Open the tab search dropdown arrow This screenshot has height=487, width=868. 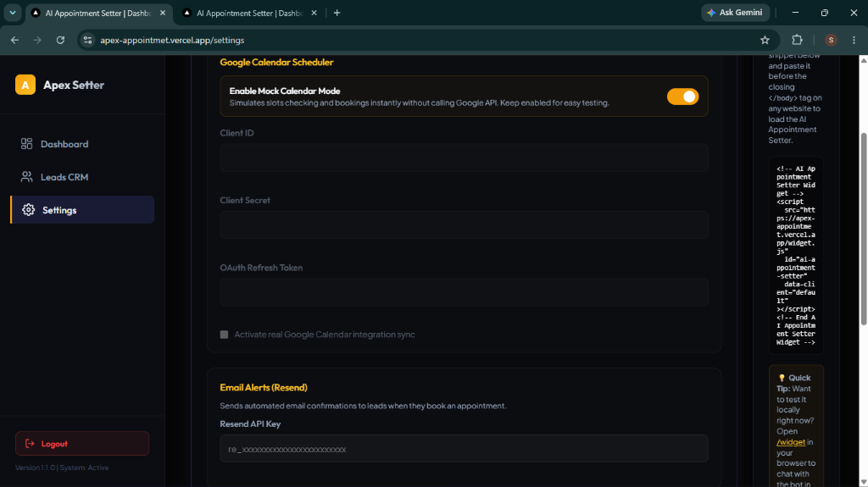(12, 13)
